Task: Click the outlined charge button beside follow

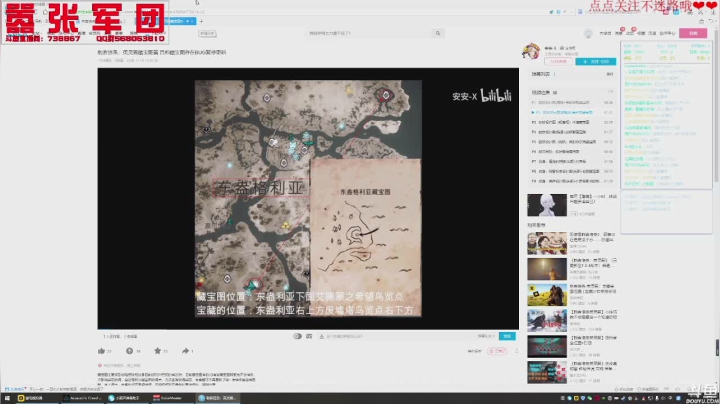Action: (x=558, y=61)
